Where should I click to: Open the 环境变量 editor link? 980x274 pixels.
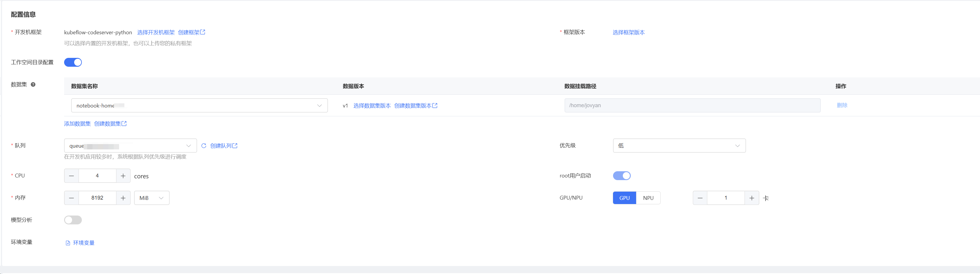83,242
